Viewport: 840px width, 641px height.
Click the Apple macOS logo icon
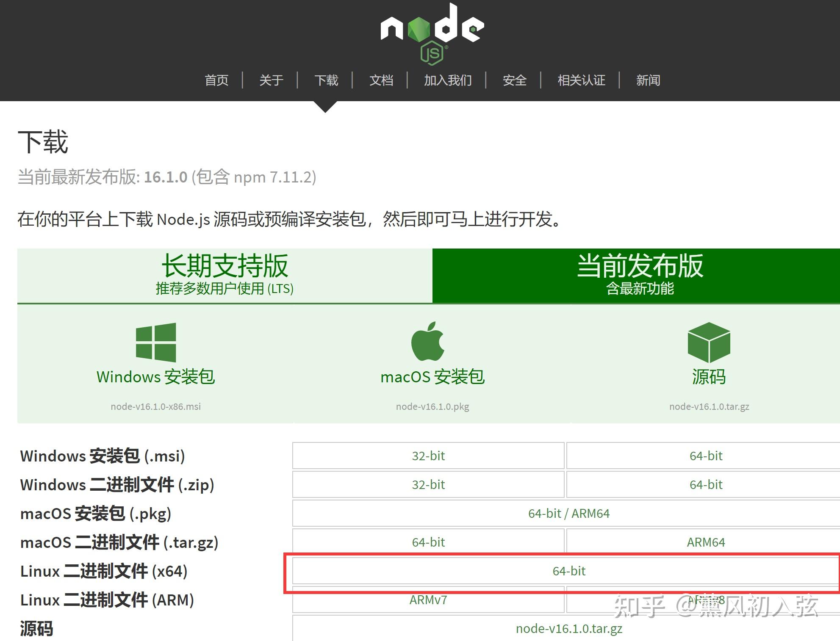click(428, 341)
